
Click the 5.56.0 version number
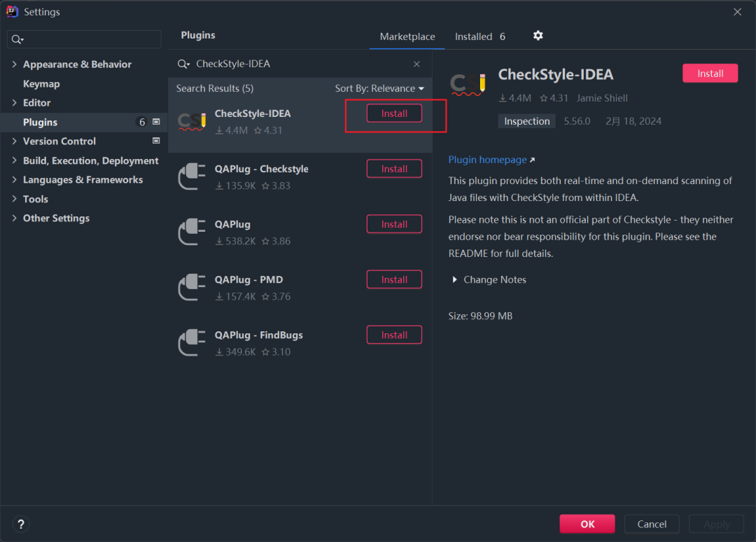point(577,122)
